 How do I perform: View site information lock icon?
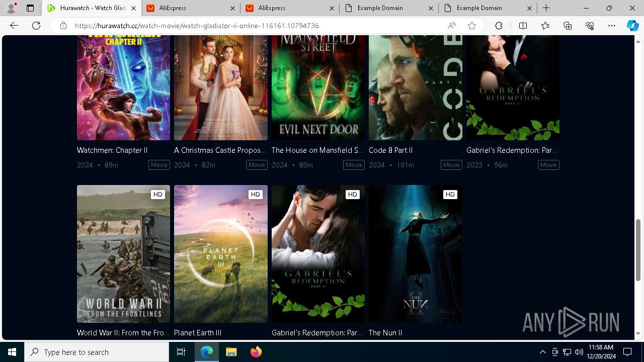pyautogui.click(x=63, y=26)
